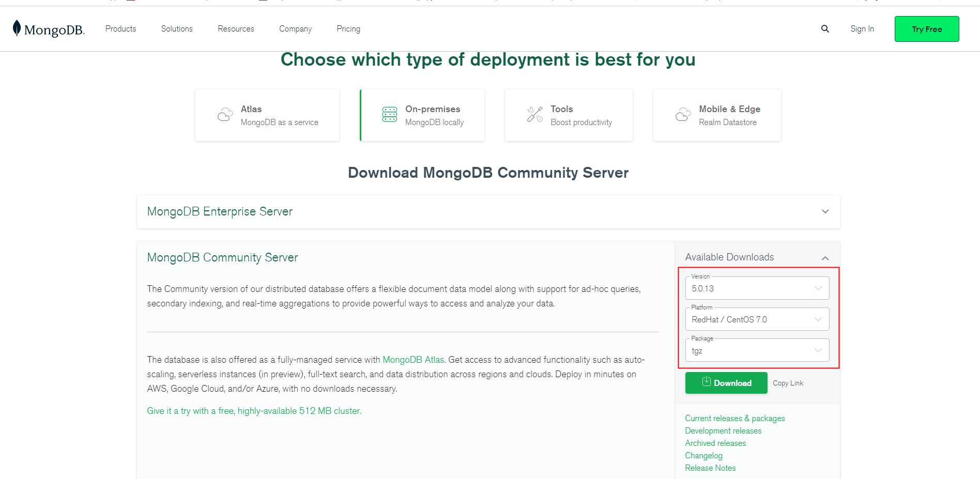Collapse the Available Downloads panel
The image size is (980, 479).
825,258
